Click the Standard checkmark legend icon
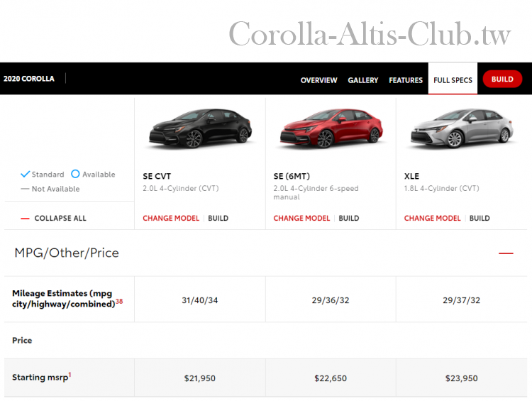Screen dimensions: 532x401 (x=25, y=174)
